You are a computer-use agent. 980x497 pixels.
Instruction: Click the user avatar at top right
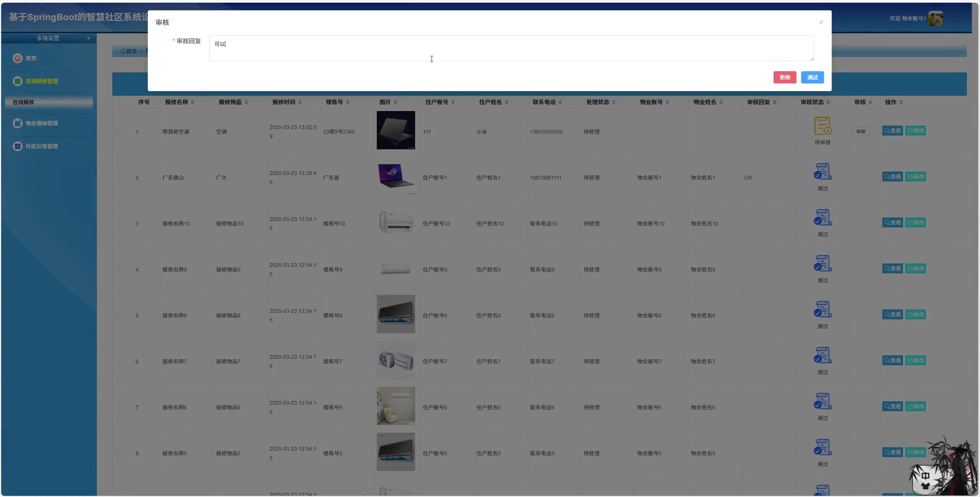coord(936,18)
